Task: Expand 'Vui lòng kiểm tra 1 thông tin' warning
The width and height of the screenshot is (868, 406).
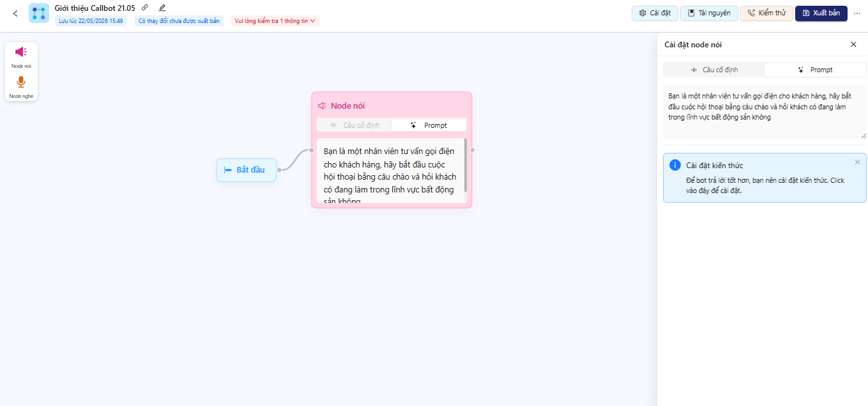Action: [x=275, y=21]
